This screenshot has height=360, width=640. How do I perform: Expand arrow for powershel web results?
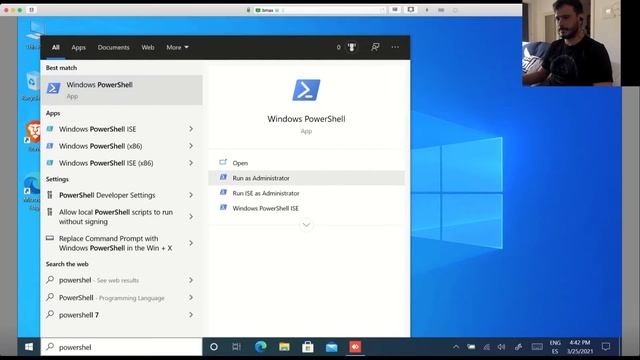point(191,280)
